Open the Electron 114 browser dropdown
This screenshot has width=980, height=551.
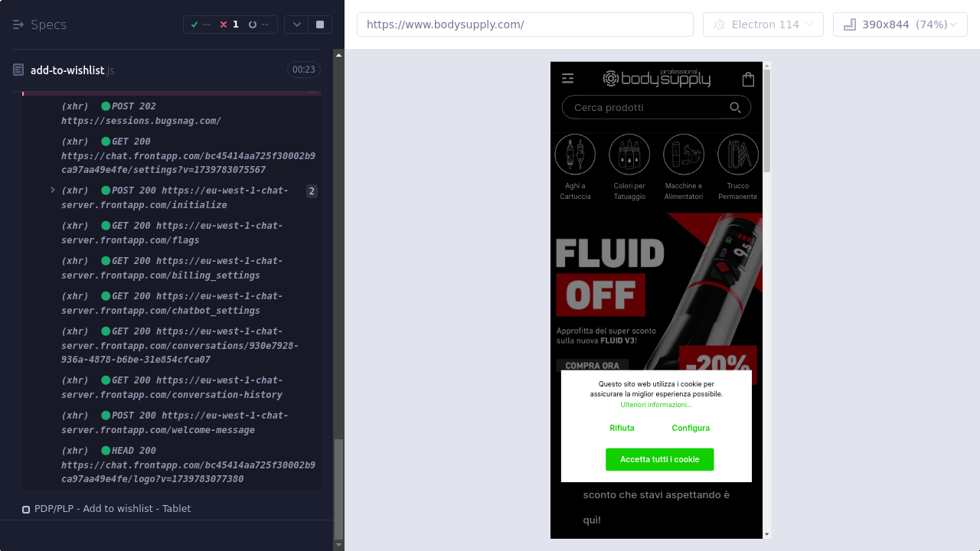pyautogui.click(x=763, y=24)
